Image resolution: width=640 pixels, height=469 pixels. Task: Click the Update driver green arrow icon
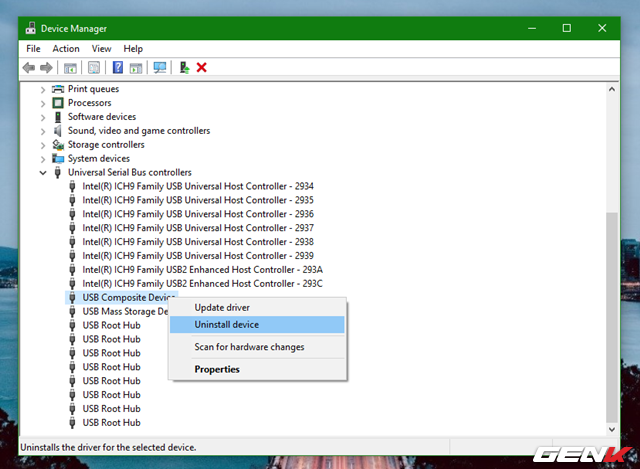pos(184,67)
